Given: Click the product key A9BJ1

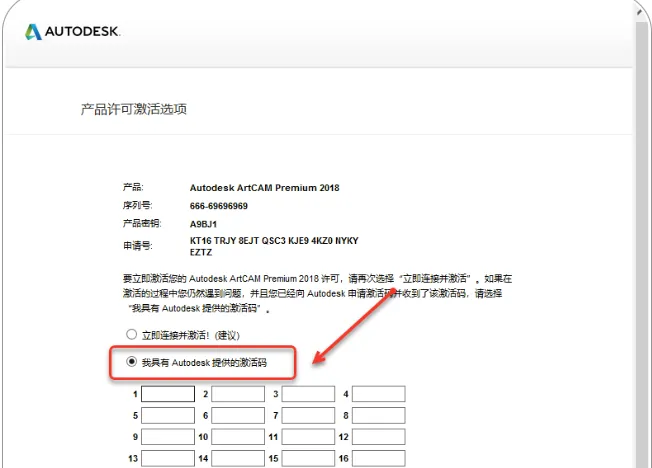Looking at the screenshot, I should click(203, 224).
